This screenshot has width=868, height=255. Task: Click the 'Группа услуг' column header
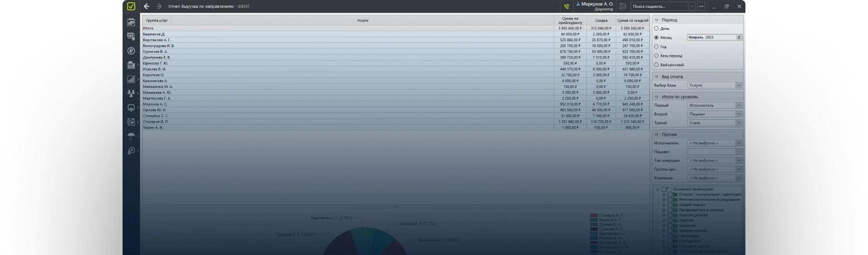[157, 21]
